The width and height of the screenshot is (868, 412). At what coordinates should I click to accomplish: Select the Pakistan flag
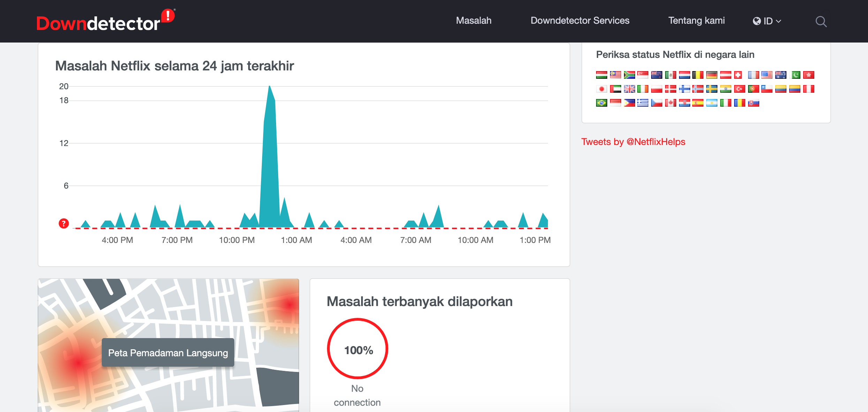(795, 75)
